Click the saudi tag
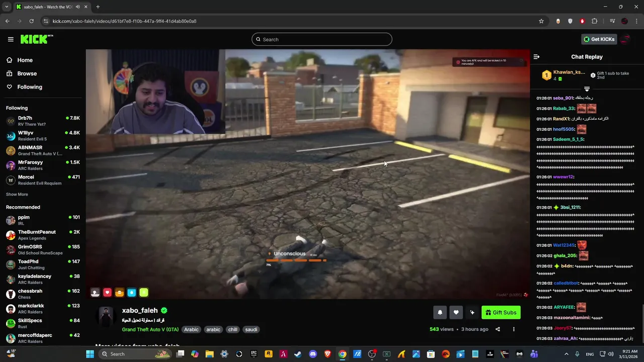The image size is (644, 362). point(251,329)
